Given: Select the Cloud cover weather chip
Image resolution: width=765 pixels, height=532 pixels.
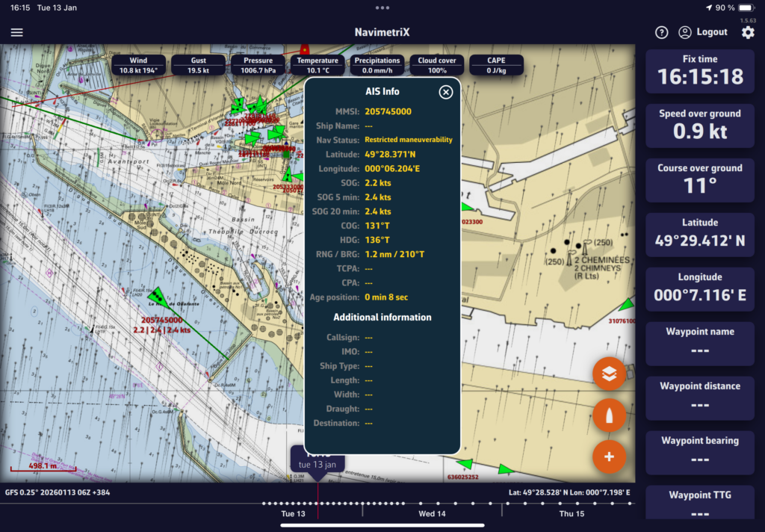Looking at the screenshot, I should coord(437,65).
